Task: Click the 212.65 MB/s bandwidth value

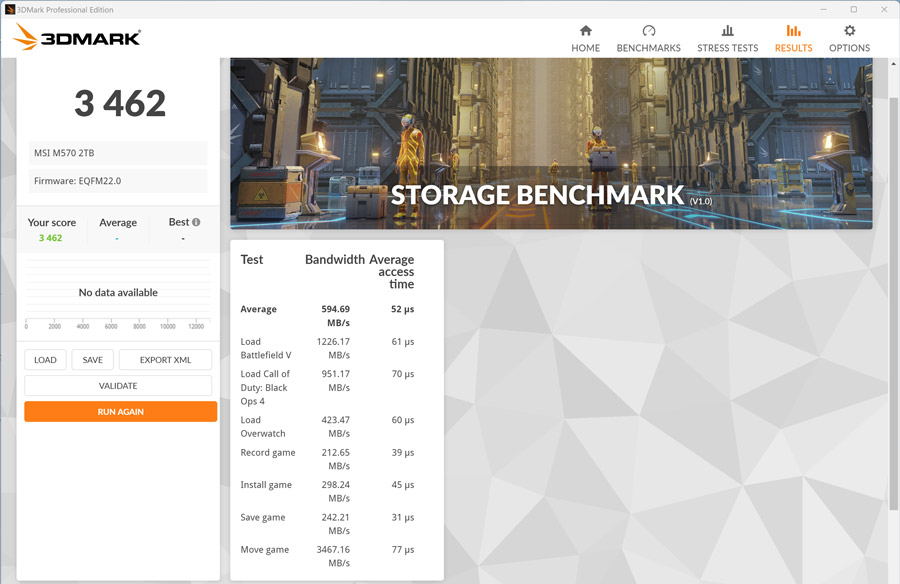Action: (336, 459)
